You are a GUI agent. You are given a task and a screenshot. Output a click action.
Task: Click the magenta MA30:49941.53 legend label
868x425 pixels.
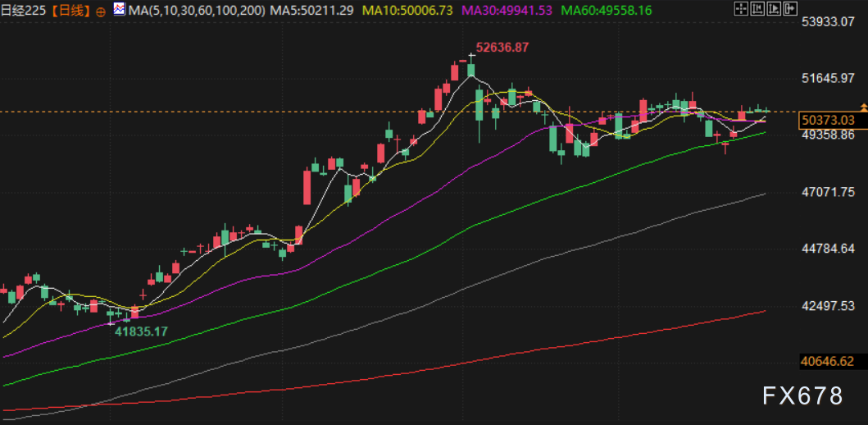[508, 11]
